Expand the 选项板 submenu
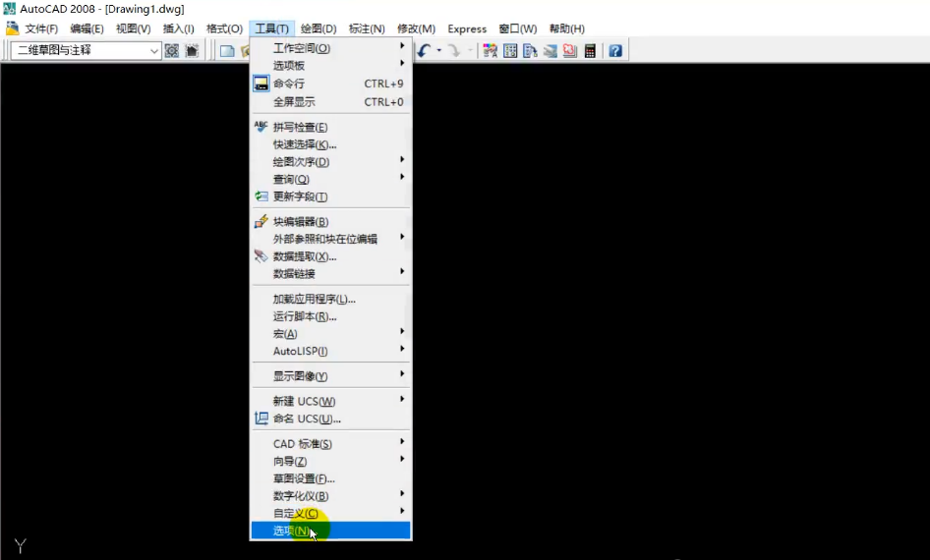The height and width of the screenshot is (560, 930). [330, 65]
